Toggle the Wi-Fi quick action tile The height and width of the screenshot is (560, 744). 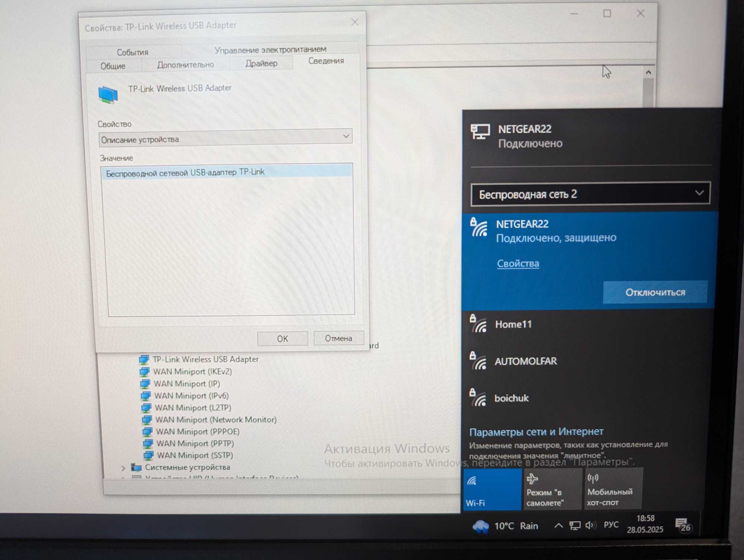(493, 489)
